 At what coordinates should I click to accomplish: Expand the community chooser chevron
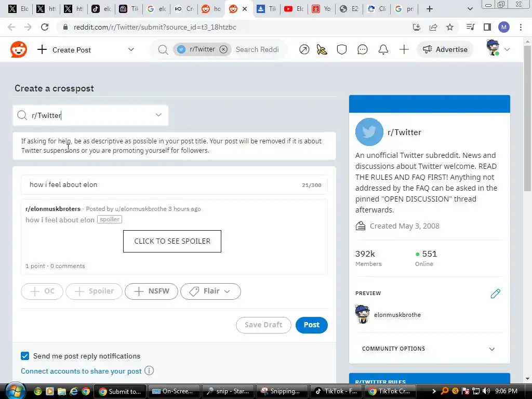click(x=158, y=115)
